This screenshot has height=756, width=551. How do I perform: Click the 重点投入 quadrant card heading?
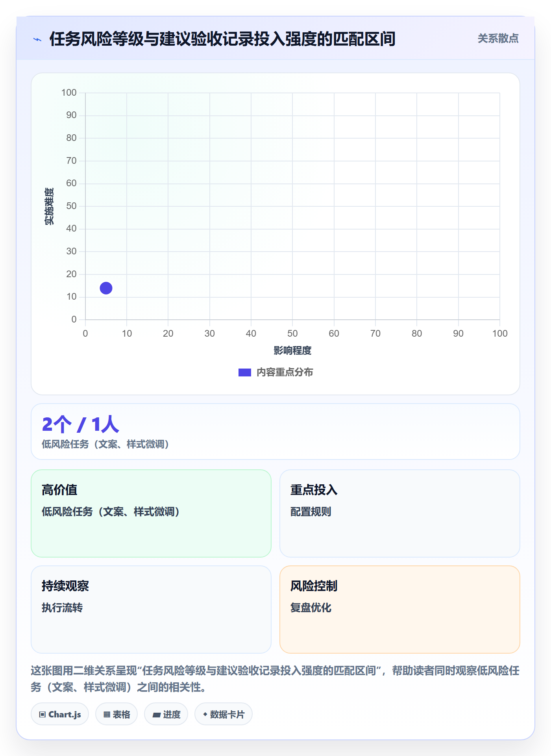coord(314,490)
